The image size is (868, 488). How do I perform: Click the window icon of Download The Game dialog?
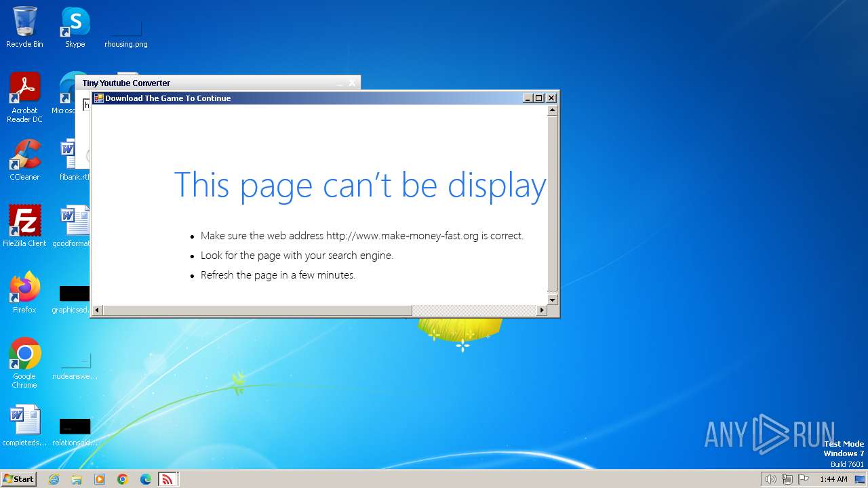[x=98, y=98]
